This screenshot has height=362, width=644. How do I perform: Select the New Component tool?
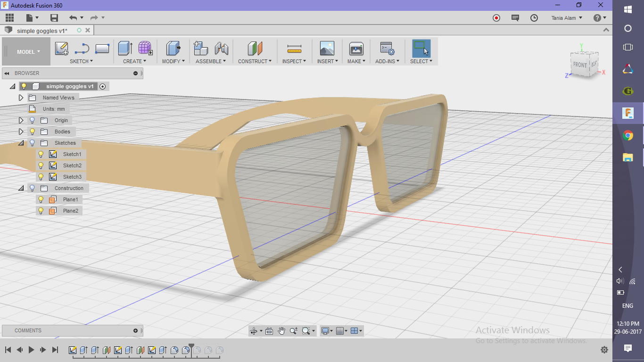(x=201, y=48)
